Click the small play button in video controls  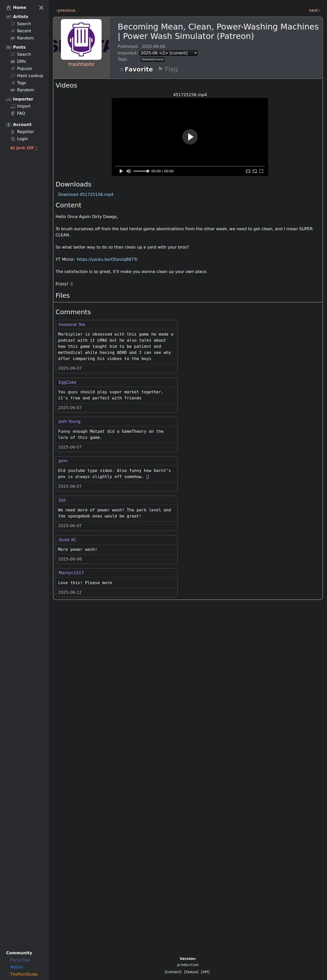click(x=121, y=171)
